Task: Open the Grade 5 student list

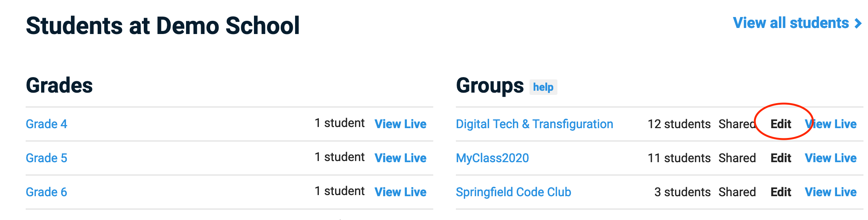Action: 46,158
